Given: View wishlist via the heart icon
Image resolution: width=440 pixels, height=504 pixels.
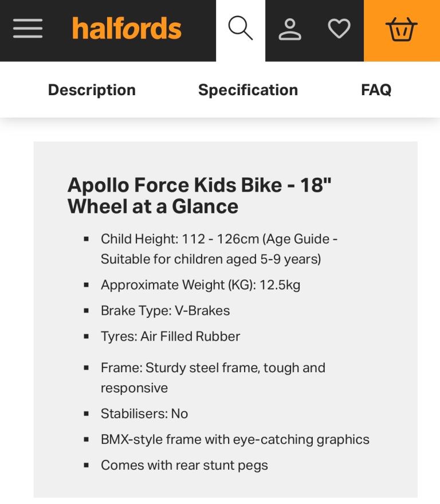Looking at the screenshot, I should [x=339, y=29].
